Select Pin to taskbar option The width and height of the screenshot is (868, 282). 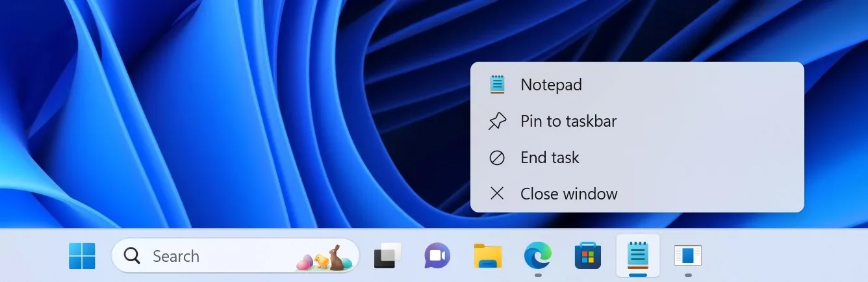(x=637, y=121)
